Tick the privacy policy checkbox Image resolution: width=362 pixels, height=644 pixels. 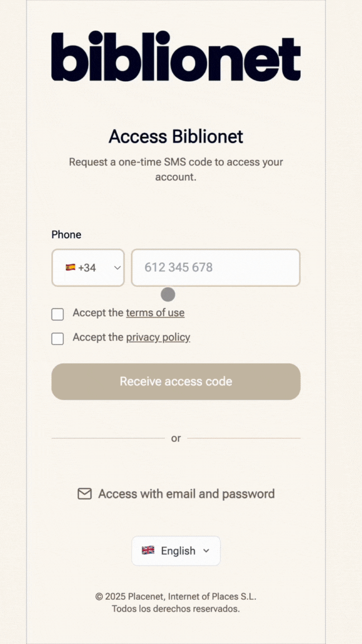coord(58,339)
